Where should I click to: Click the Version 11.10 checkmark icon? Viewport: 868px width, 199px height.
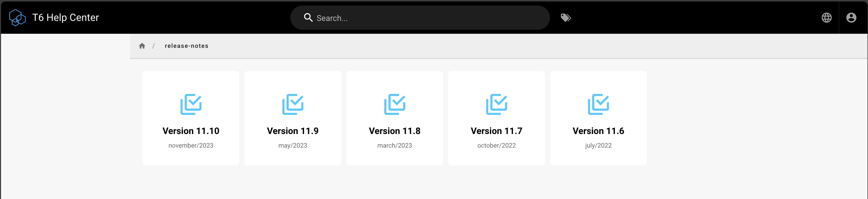point(191,104)
